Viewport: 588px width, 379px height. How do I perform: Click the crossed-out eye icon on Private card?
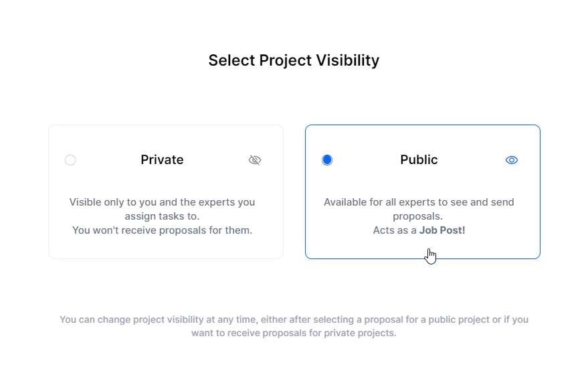[255, 160]
